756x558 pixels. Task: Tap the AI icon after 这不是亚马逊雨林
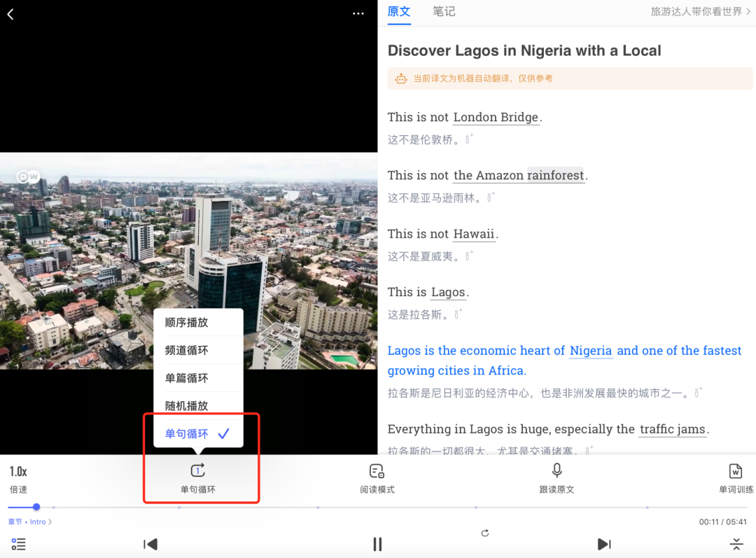coord(491,197)
